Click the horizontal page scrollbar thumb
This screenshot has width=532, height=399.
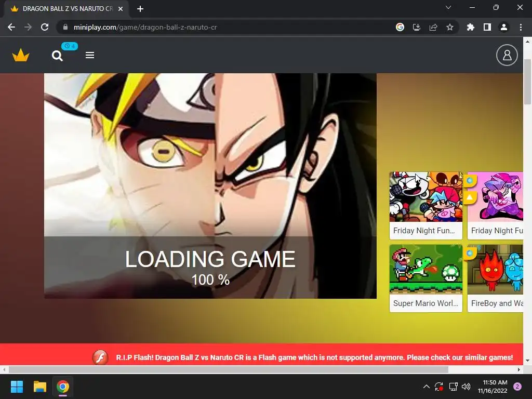(229, 369)
